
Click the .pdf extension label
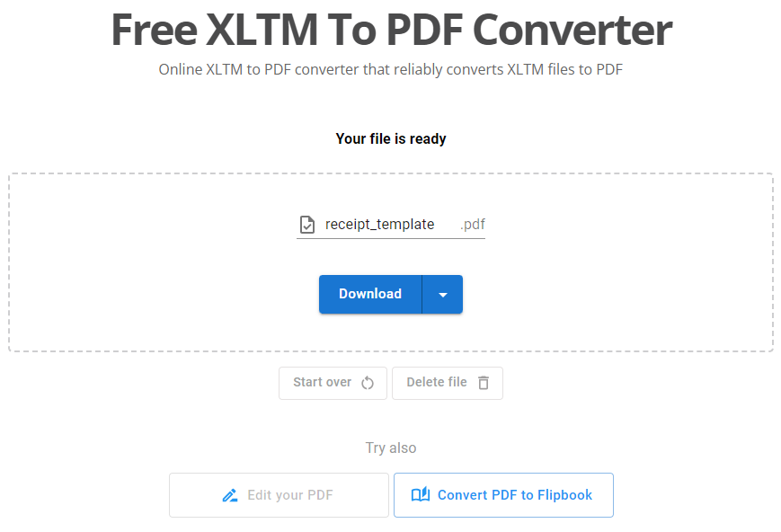pos(472,225)
